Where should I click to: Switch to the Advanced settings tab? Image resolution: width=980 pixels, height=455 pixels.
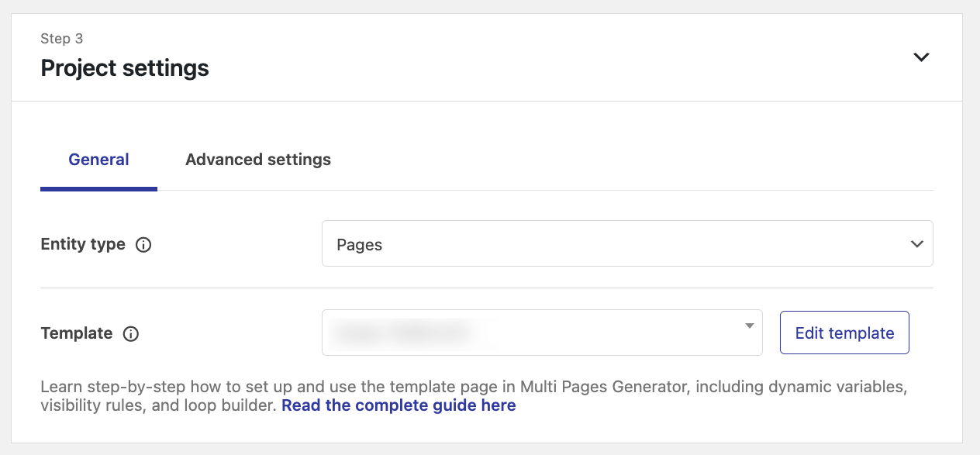coord(257,160)
